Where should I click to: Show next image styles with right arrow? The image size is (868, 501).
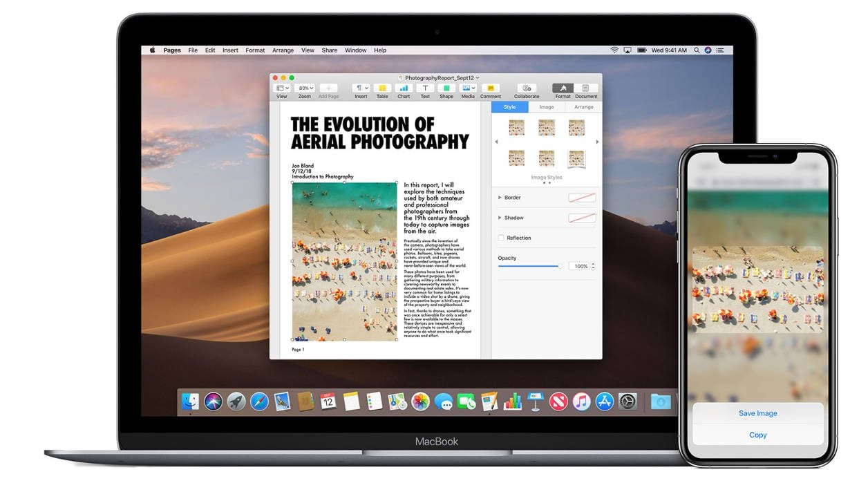[597, 142]
